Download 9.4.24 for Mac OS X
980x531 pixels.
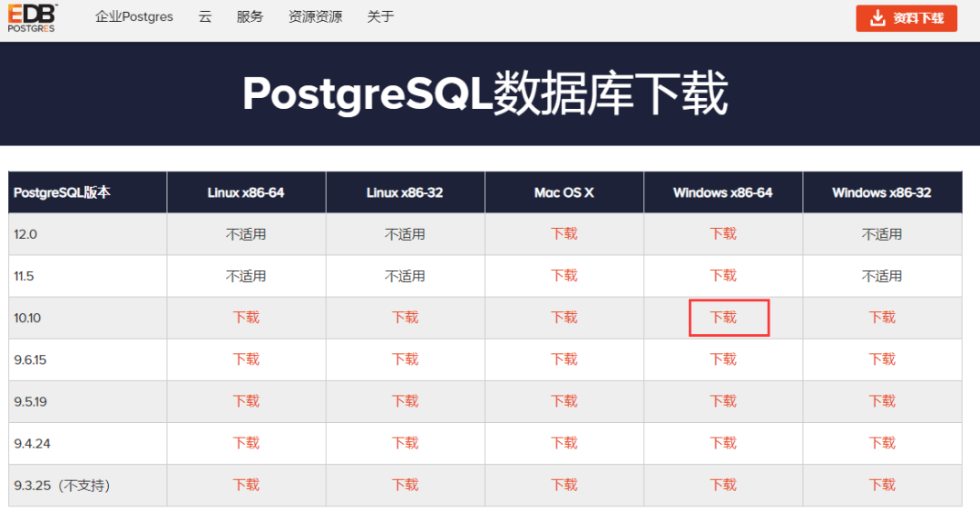[x=563, y=444]
